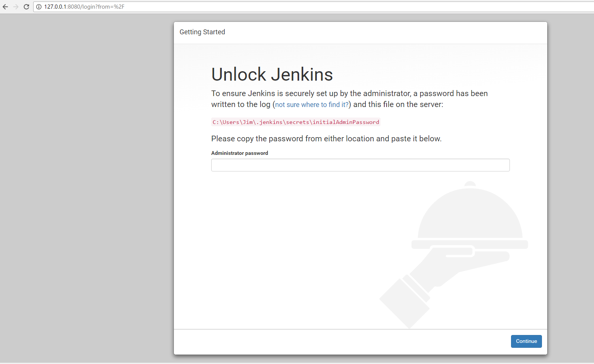Click the 'Administrator password' label

239,153
